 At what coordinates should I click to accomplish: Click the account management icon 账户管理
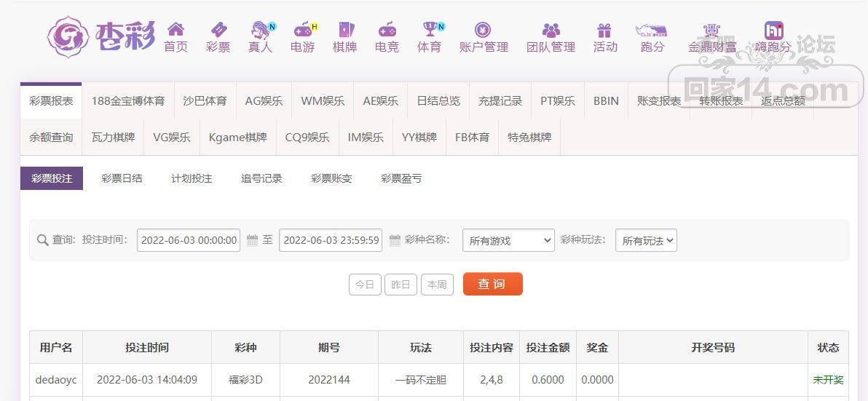pos(483,30)
